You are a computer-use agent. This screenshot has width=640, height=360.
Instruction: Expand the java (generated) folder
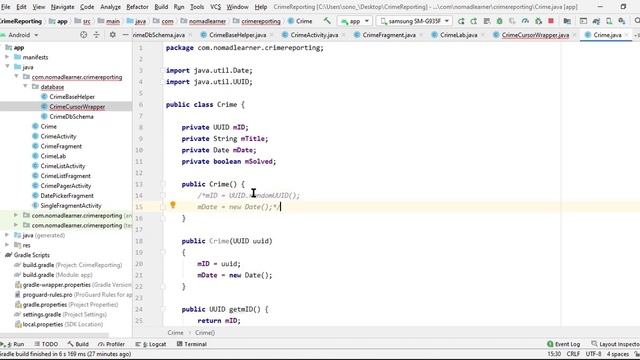tap(7, 235)
